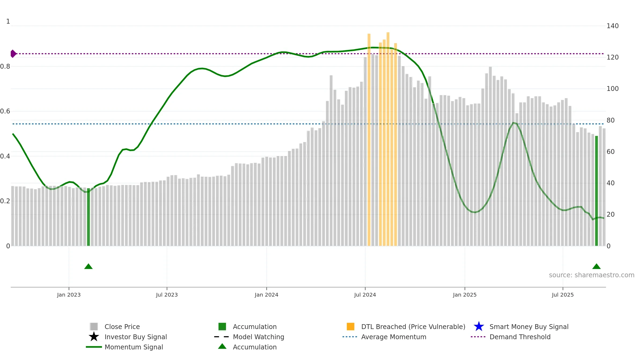The height and width of the screenshot is (362, 644).
Task: Click the gray Close Price legend square
Action: pos(94,327)
